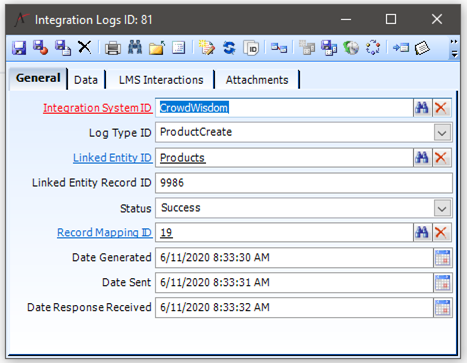Switch to the General tab
The image size is (467, 363).
pos(38,78)
